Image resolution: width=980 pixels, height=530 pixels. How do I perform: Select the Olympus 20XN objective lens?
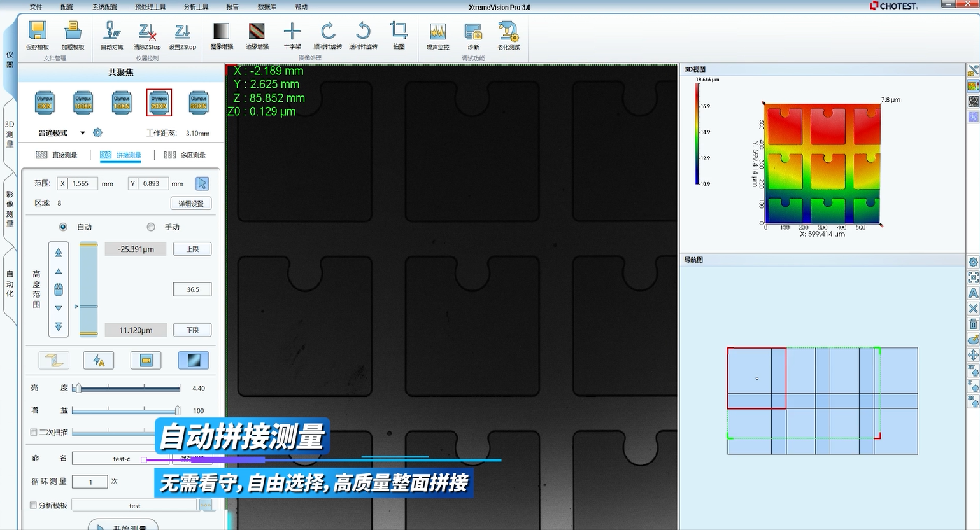159,102
